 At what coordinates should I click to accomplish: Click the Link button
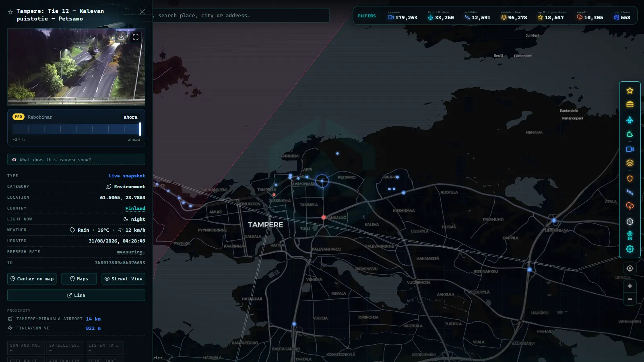(x=76, y=295)
